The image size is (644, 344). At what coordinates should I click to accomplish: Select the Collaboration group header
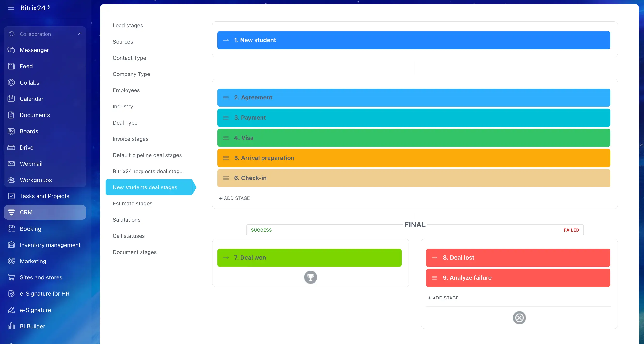coord(35,34)
